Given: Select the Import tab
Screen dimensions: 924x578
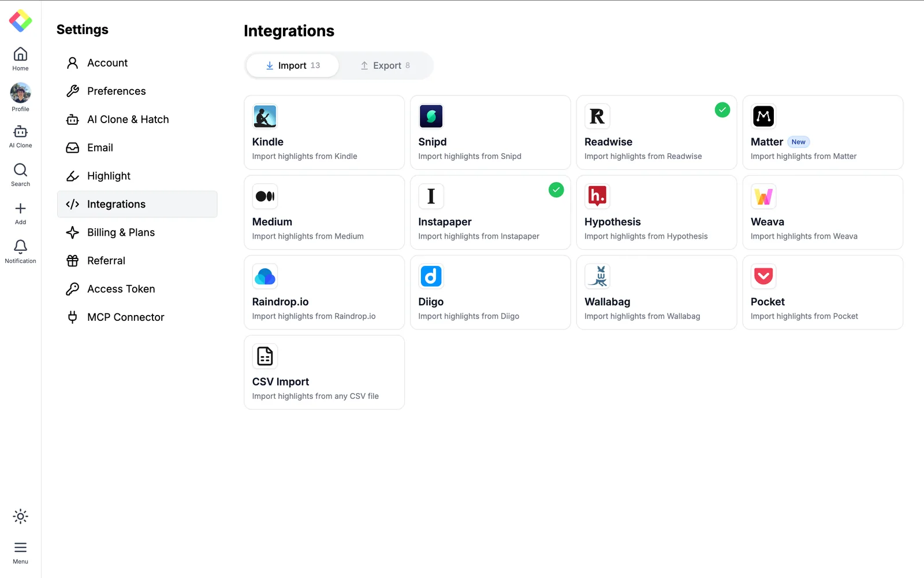Looking at the screenshot, I should pos(293,65).
